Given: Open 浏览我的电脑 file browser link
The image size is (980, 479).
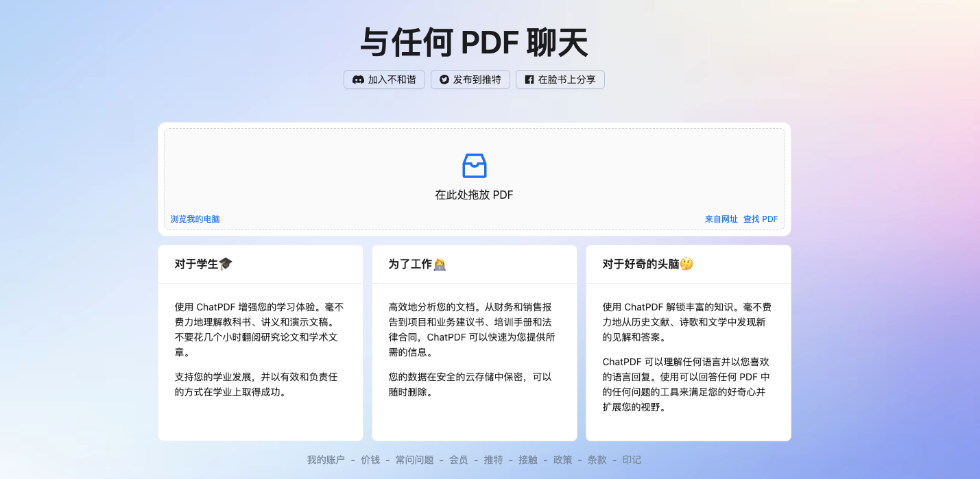Looking at the screenshot, I should click(195, 219).
